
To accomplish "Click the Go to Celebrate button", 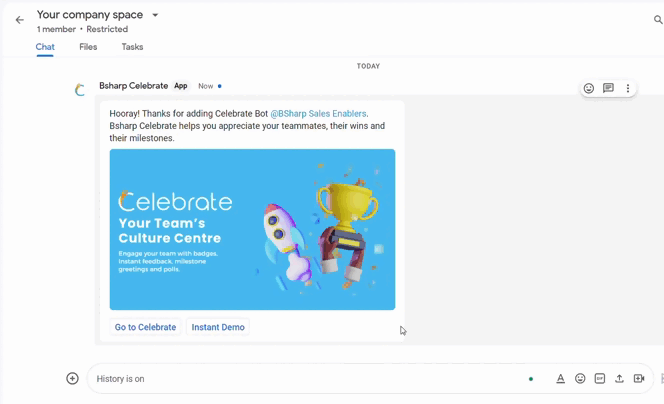I will (145, 327).
